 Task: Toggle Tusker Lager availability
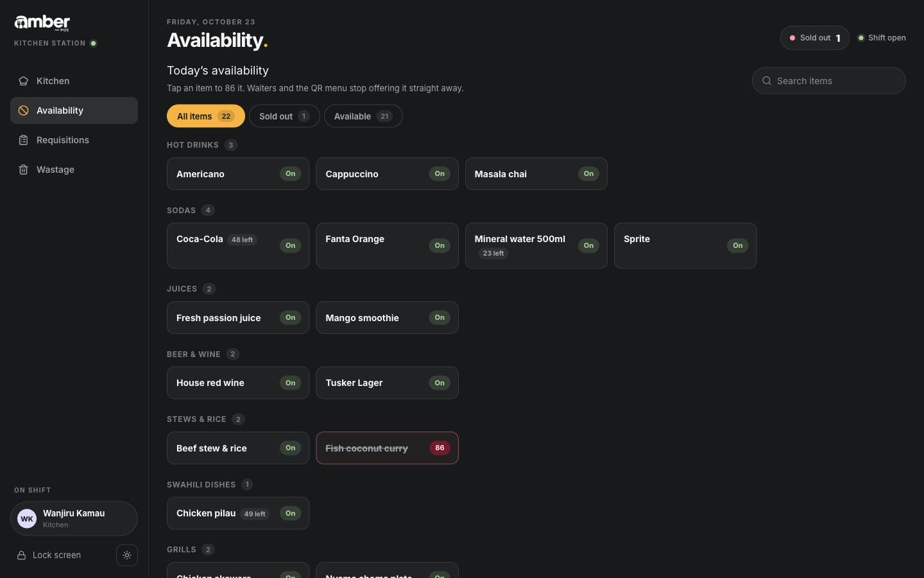[440, 383]
